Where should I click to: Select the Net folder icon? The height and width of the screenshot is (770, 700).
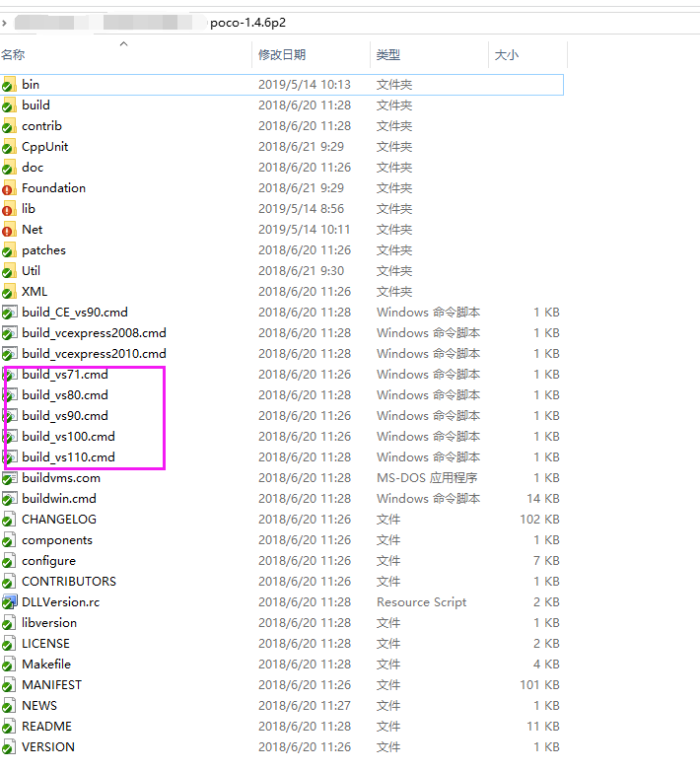coord(9,230)
